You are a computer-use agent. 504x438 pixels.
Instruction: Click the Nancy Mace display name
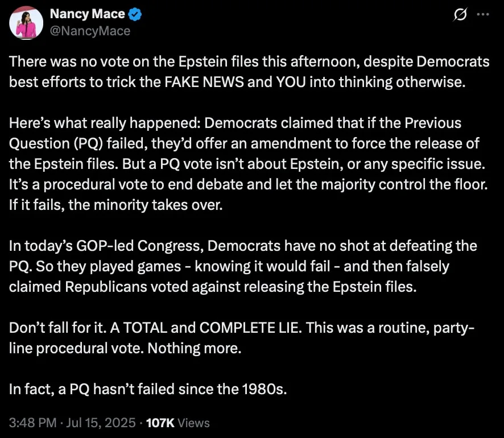[x=86, y=14]
